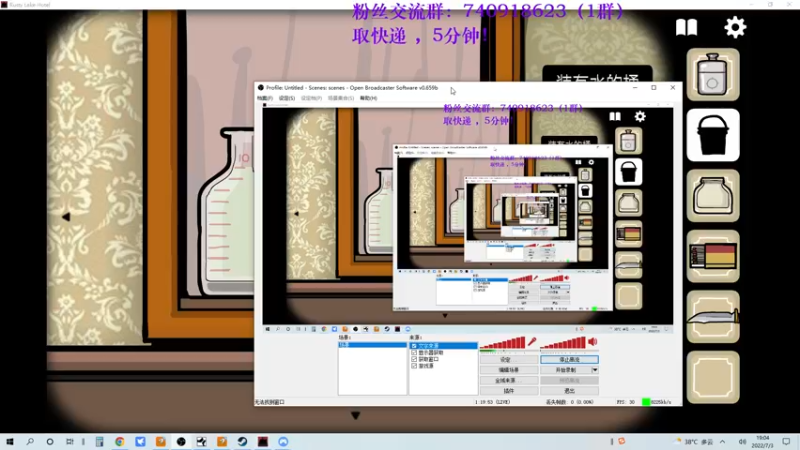Viewport: 800px width, 450px height.
Task: Go back using the game's down arrow
Action: pyautogui.click(x=356, y=415)
